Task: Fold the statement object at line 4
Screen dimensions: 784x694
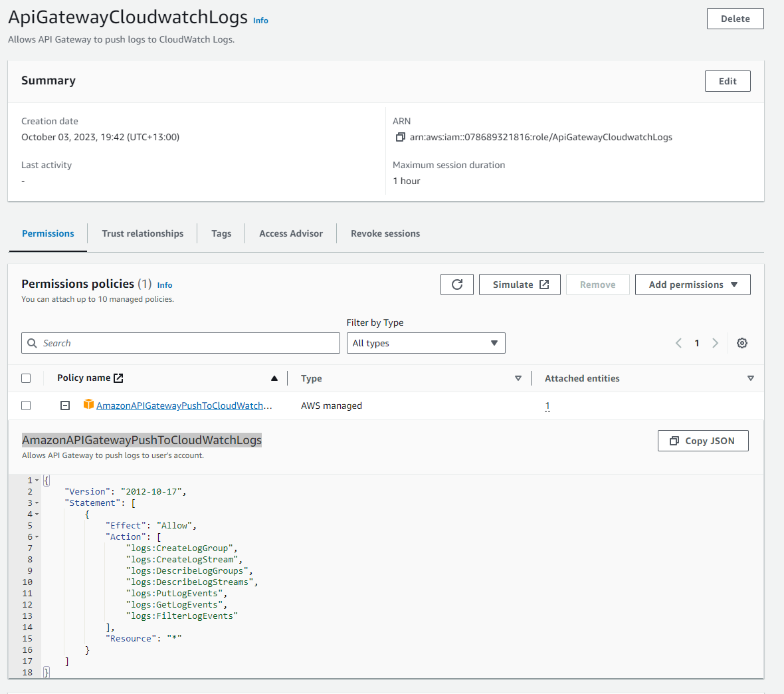Action: point(37,515)
